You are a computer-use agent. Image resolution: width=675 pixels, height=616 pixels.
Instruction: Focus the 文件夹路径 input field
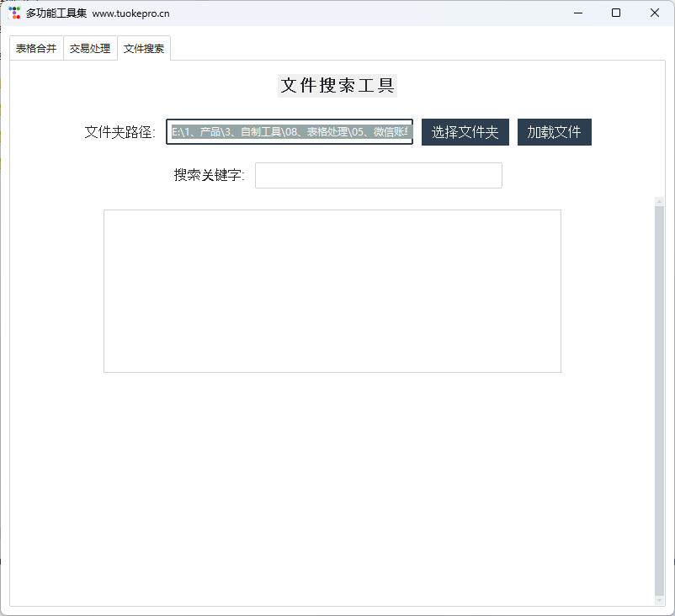pyautogui.click(x=290, y=132)
